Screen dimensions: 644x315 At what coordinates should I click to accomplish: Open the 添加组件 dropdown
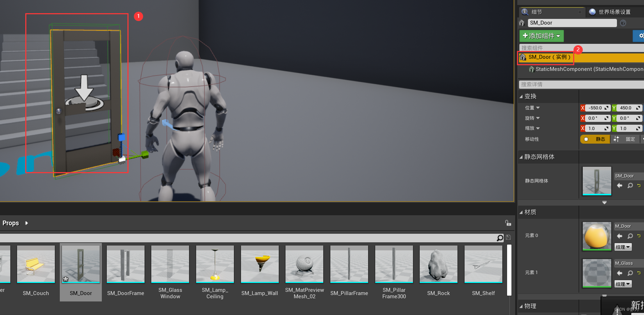point(541,36)
